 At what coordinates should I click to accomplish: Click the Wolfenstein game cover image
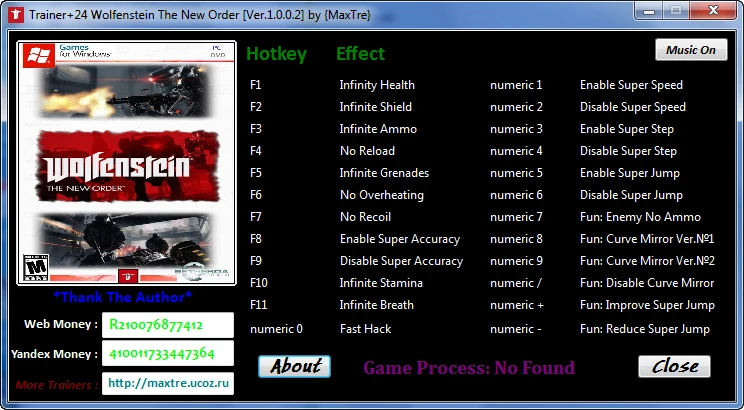pos(127,163)
